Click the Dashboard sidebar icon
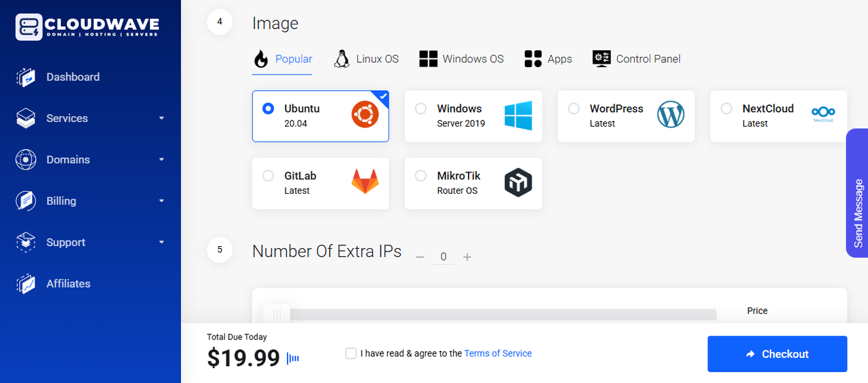868x383 pixels. [26, 77]
